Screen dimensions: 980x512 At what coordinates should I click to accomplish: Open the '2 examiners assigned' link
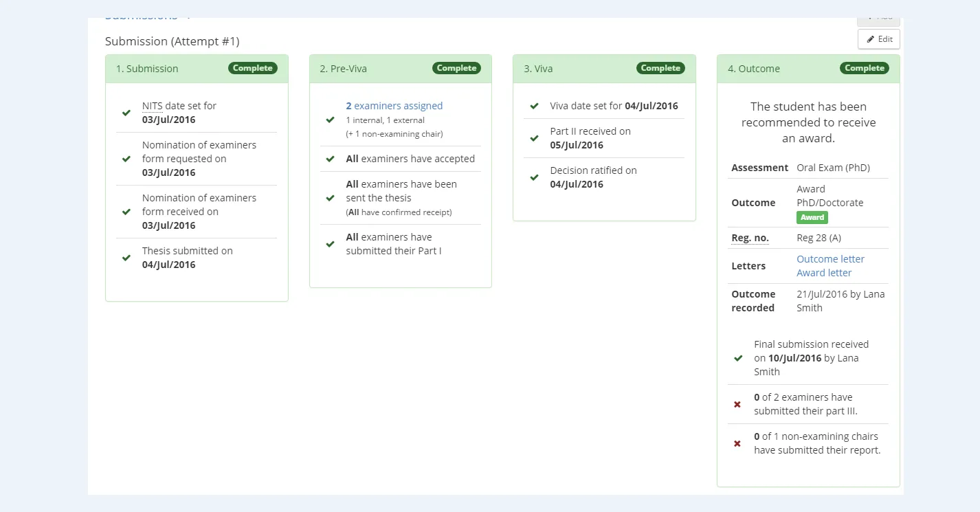pyautogui.click(x=394, y=106)
